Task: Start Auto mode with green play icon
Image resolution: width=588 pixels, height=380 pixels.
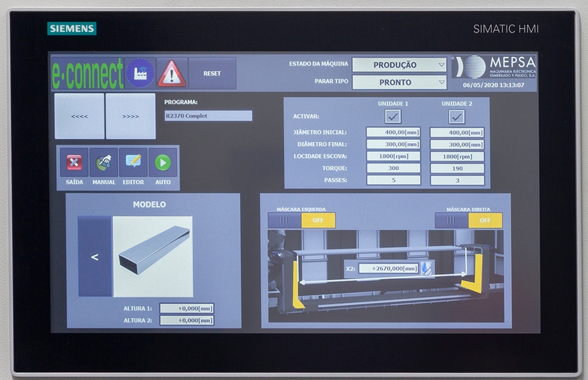Action: coord(162,163)
